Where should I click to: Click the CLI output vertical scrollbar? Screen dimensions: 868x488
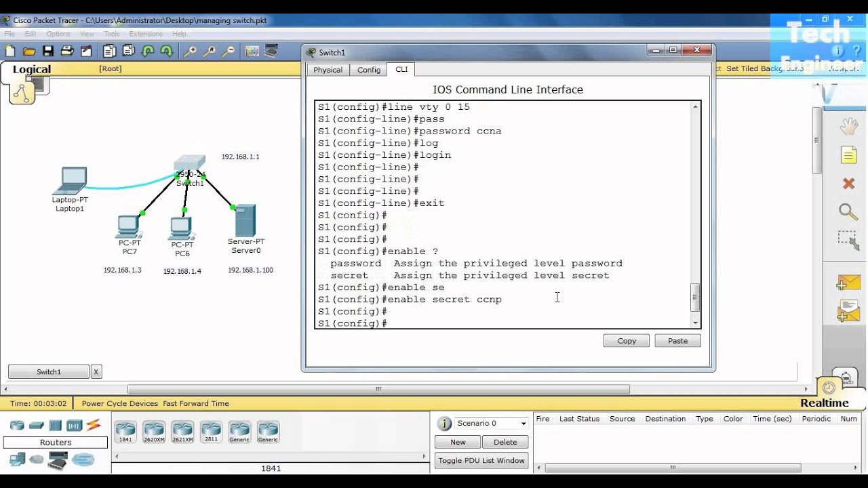tap(695, 215)
